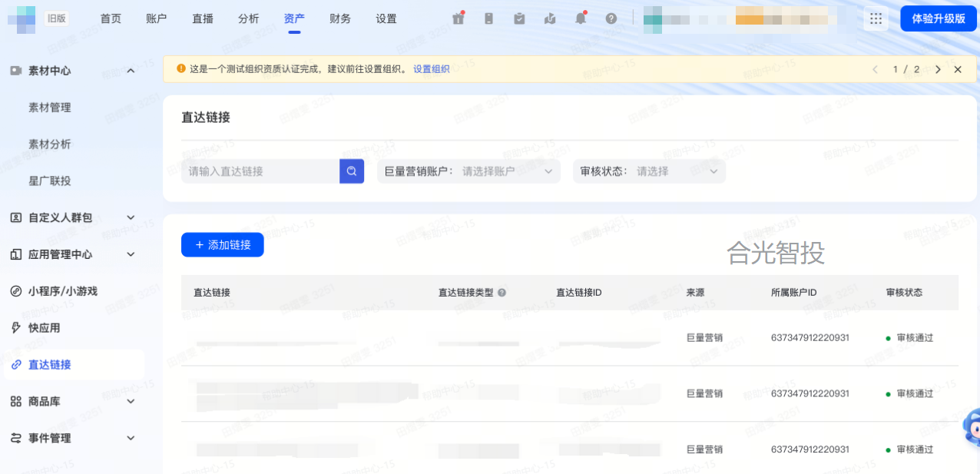The height and width of the screenshot is (474, 980).
Task: Switch to the 直播 tab
Action: [x=202, y=18]
